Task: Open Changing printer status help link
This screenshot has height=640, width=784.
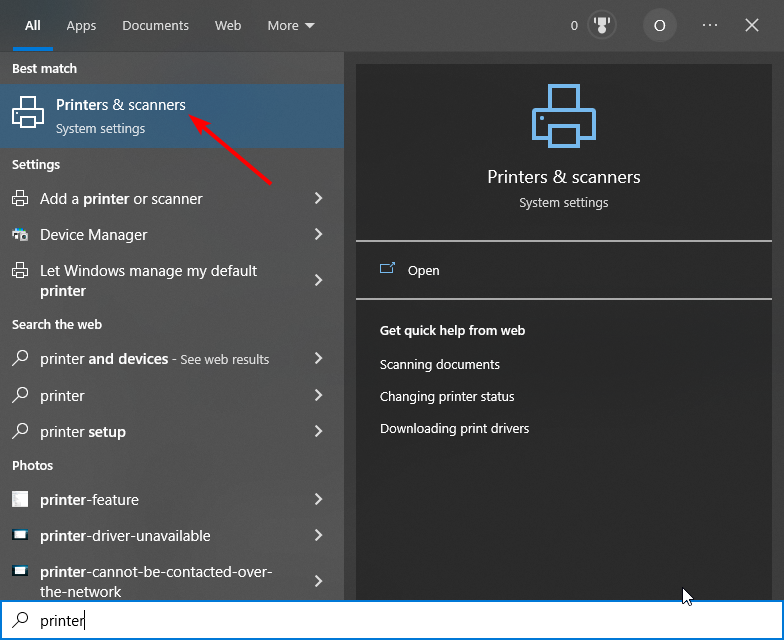Action: [446, 396]
